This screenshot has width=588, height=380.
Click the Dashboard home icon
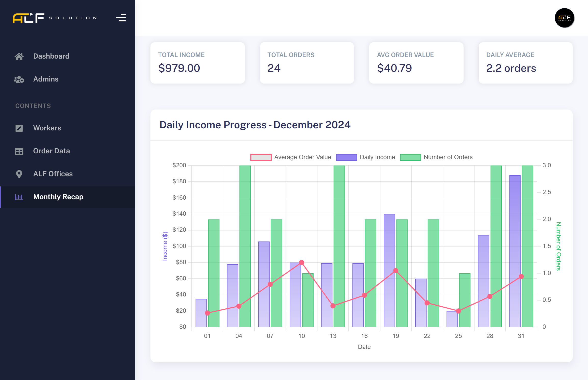click(19, 56)
